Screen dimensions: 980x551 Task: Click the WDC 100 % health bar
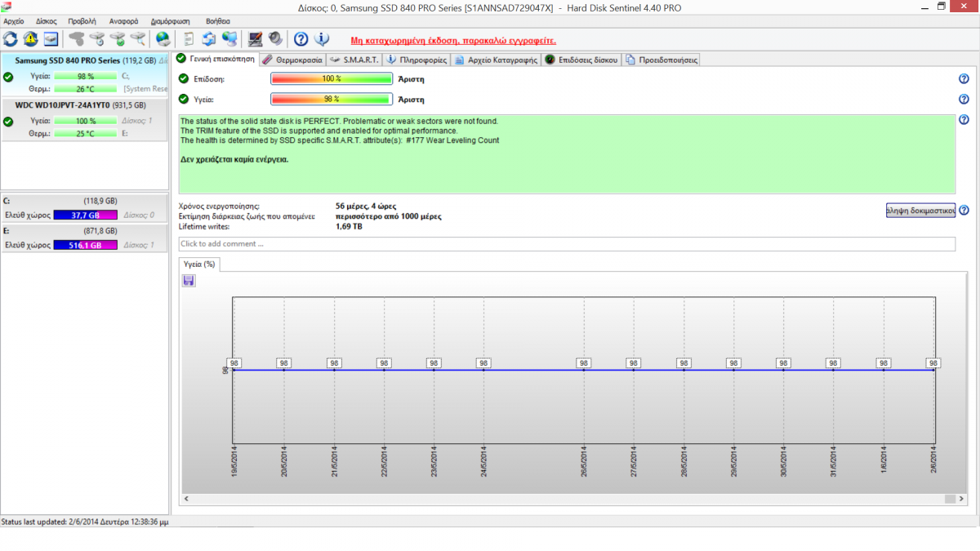(86, 121)
